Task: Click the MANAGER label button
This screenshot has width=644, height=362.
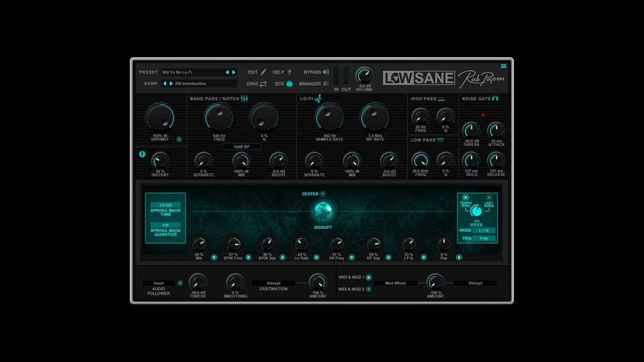Action: pyautogui.click(x=309, y=84)
